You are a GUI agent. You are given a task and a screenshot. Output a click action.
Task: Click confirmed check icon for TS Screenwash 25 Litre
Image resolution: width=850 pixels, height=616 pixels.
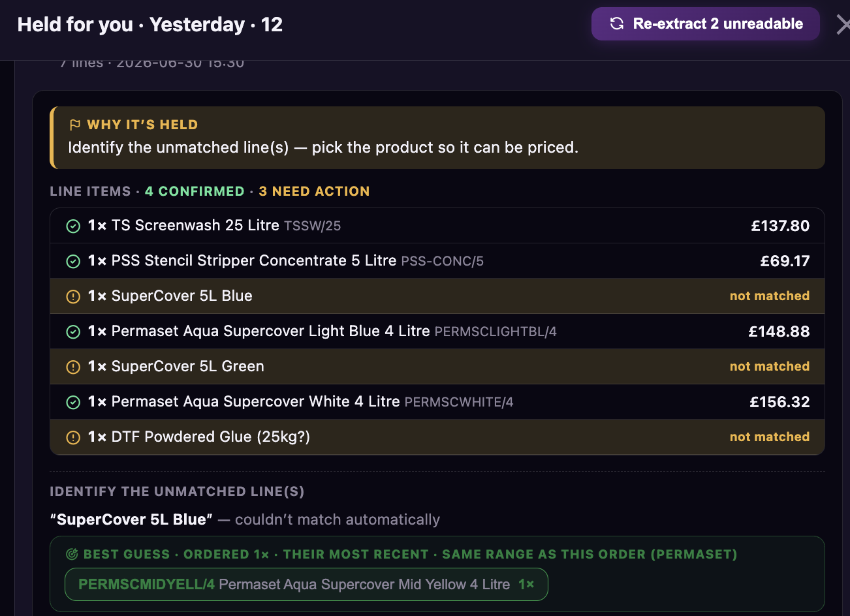(73, 226)
